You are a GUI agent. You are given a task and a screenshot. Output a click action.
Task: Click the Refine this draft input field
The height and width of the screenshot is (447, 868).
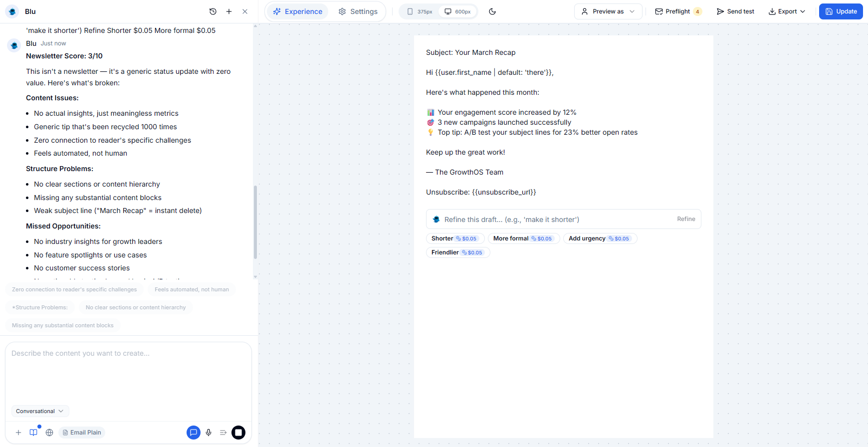coord(554,220)
